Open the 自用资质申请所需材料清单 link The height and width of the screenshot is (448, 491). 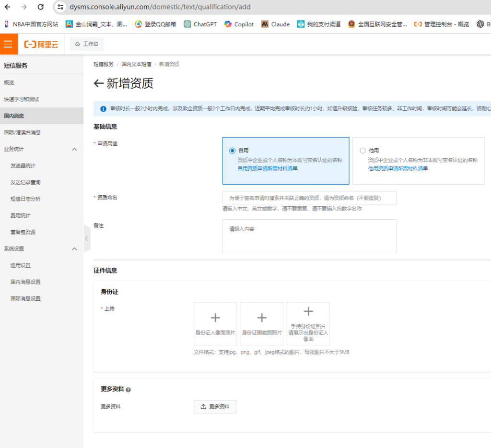[268, 168]
